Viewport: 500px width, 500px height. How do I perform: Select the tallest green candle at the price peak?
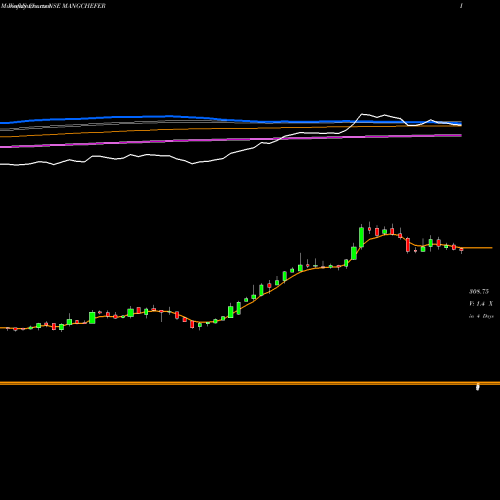click(361, 236)
